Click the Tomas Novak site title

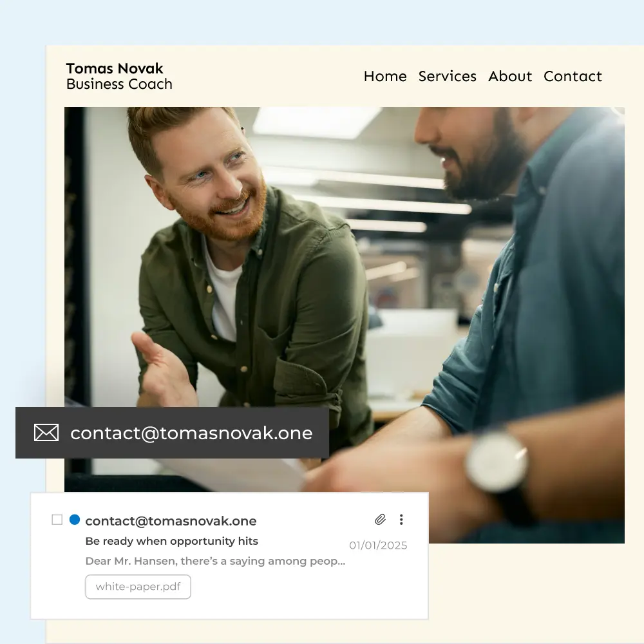[x=115, y=68]
